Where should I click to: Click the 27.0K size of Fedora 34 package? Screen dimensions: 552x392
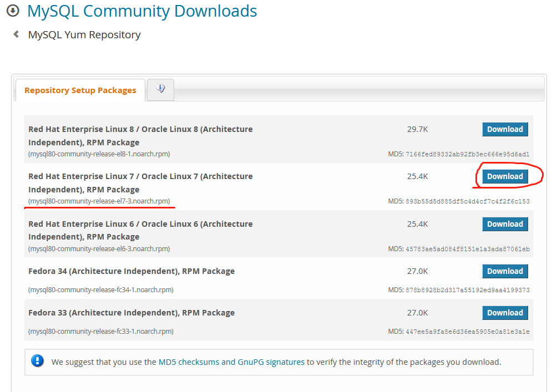tap(418, 271)
